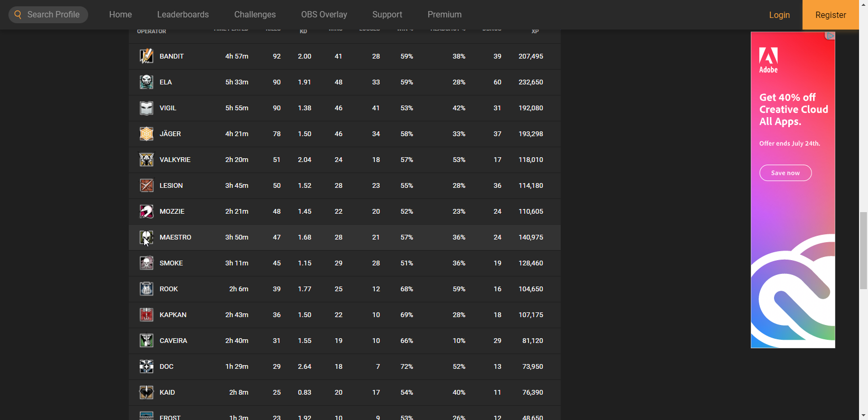
Task: Select the Mozzie operator icon
Action: [x=146, y=211]
